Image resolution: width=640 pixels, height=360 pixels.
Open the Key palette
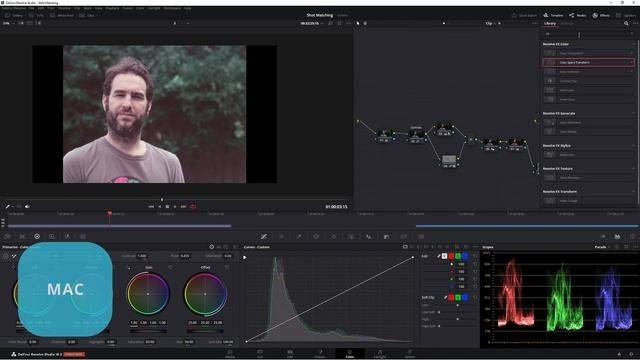(x=386, y=236)
